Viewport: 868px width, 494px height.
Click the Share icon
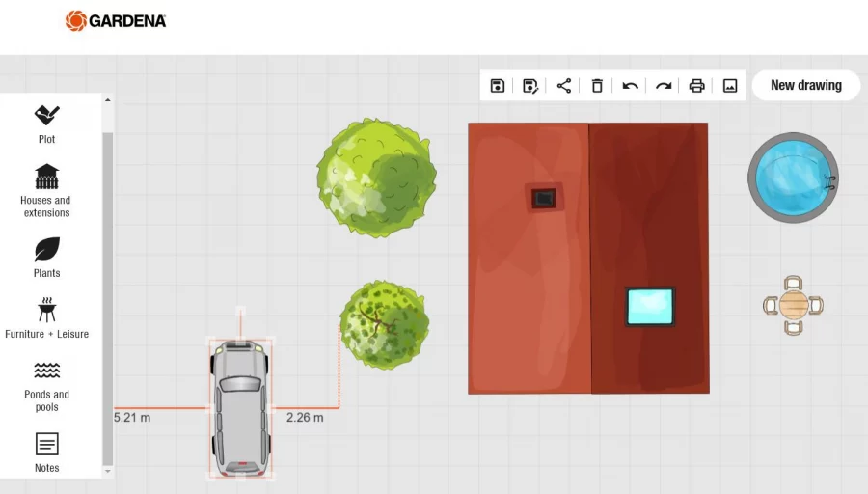[563, 86]
